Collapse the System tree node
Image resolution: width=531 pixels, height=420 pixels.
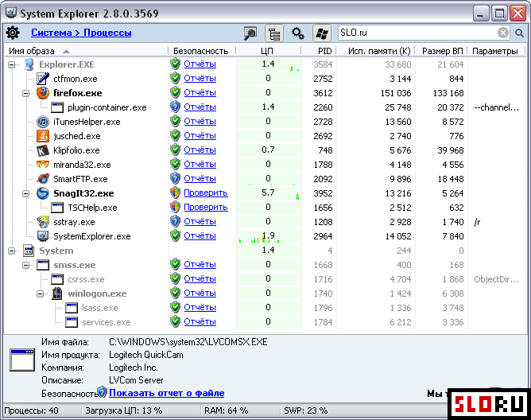(12, 251)
